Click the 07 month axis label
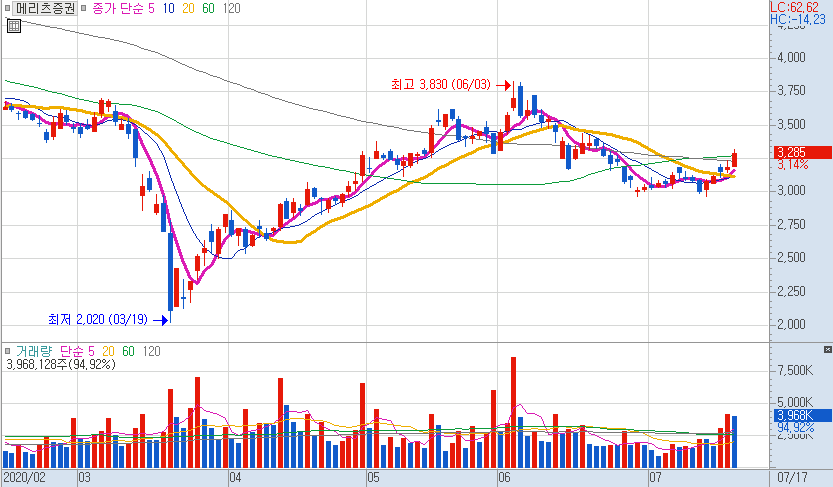The image size is (833, 487). point(655,477)
